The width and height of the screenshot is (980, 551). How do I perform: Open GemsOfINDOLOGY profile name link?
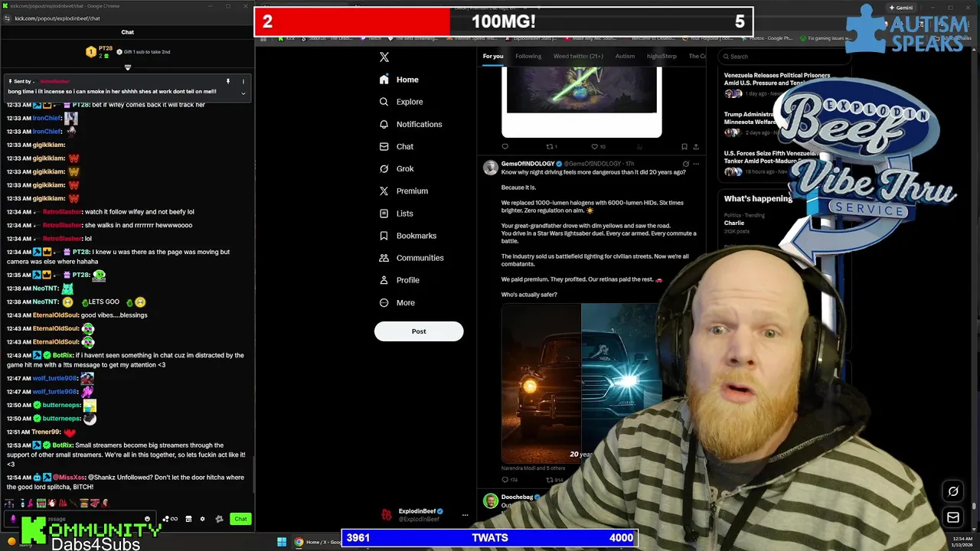pos(528,164)
